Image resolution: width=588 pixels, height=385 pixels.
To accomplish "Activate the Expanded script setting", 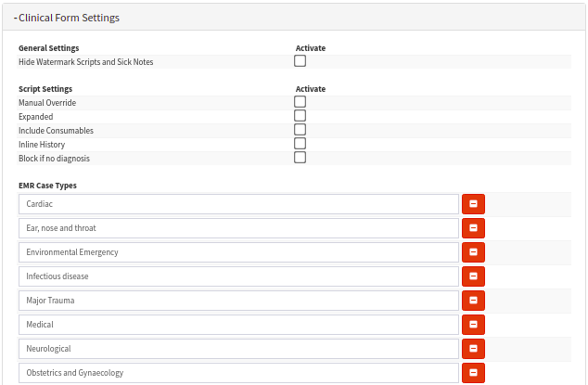I will pos(300,116).
